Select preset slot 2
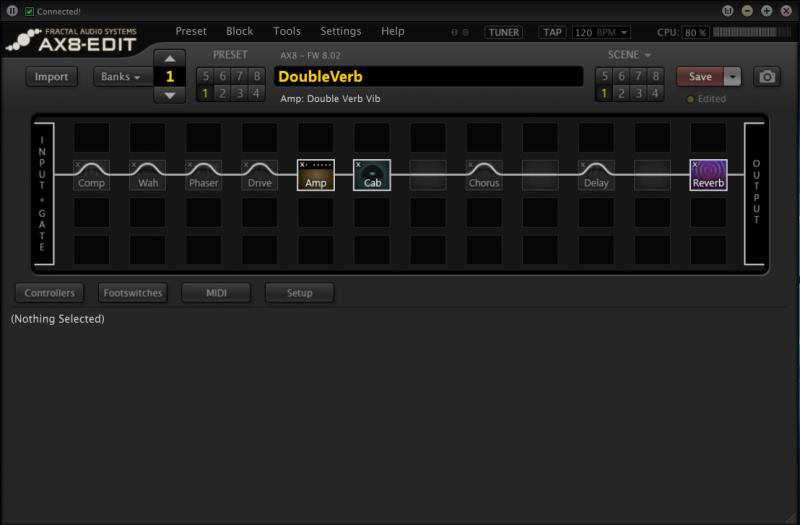The width and height of the screenshot is (800, 525). pos(222,93)
